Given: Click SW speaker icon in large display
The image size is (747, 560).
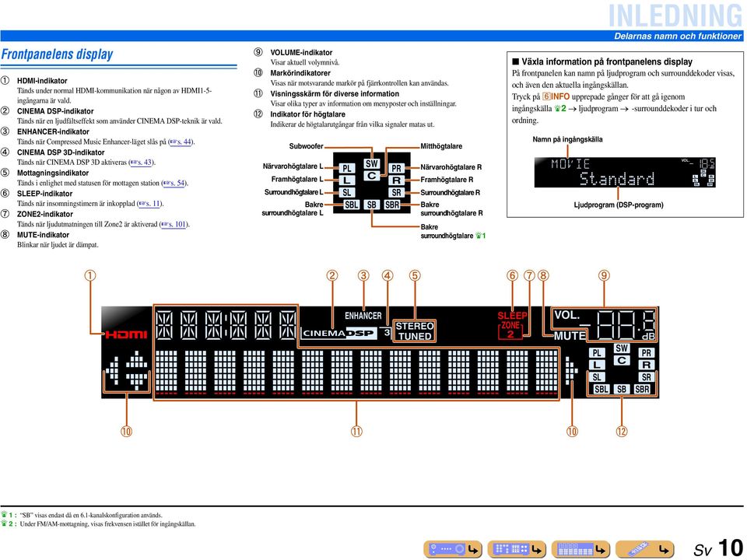Looking at the screenshot, I should (x=622, y=348).
